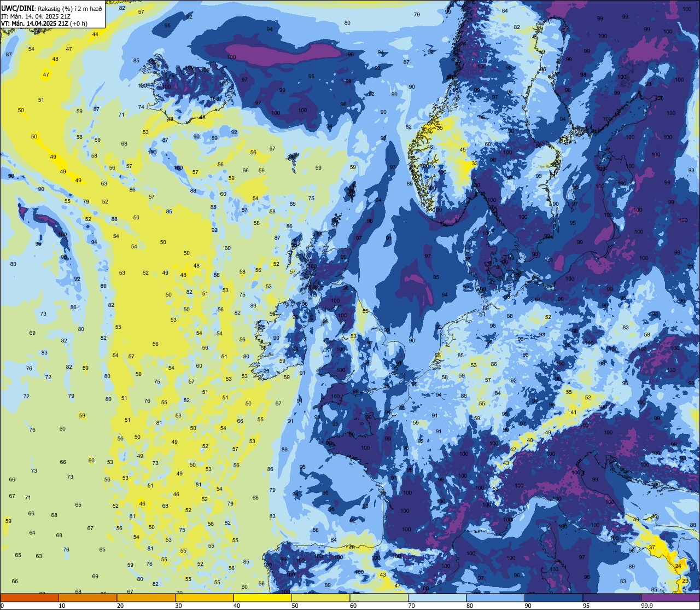Click the humidity value '37' on the map
Screen dimensions: 700x610
tap(652, 548)
